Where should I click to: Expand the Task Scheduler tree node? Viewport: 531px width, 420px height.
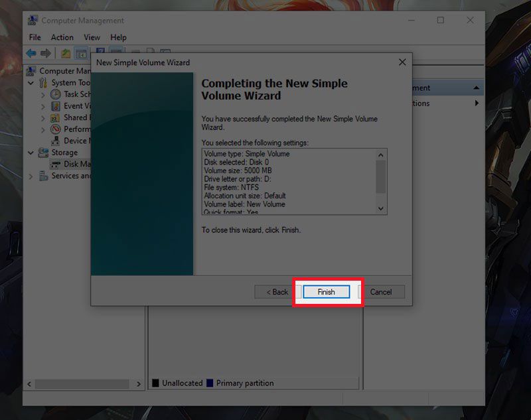(x=42, y=95)
